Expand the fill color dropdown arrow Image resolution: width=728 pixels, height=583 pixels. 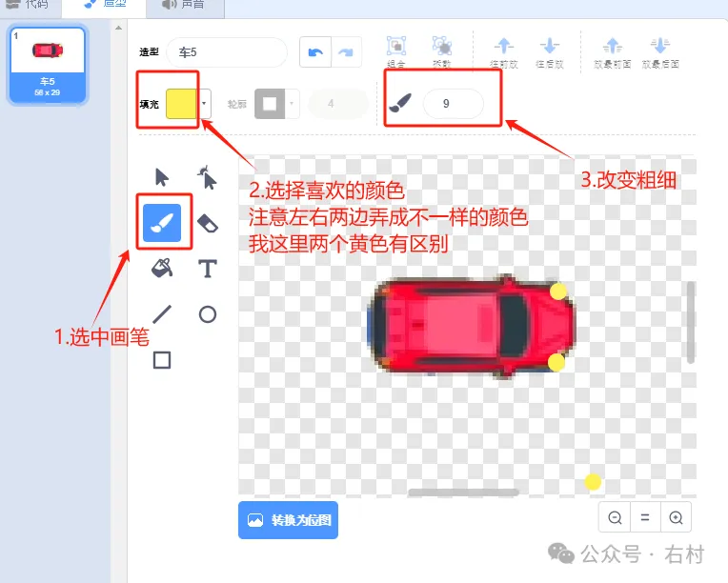(204, 104)
